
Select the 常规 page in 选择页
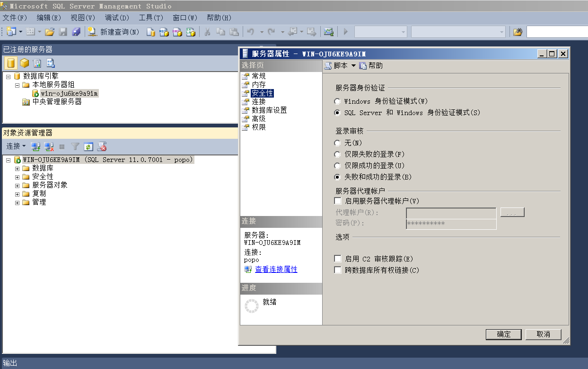click(259, 76)
